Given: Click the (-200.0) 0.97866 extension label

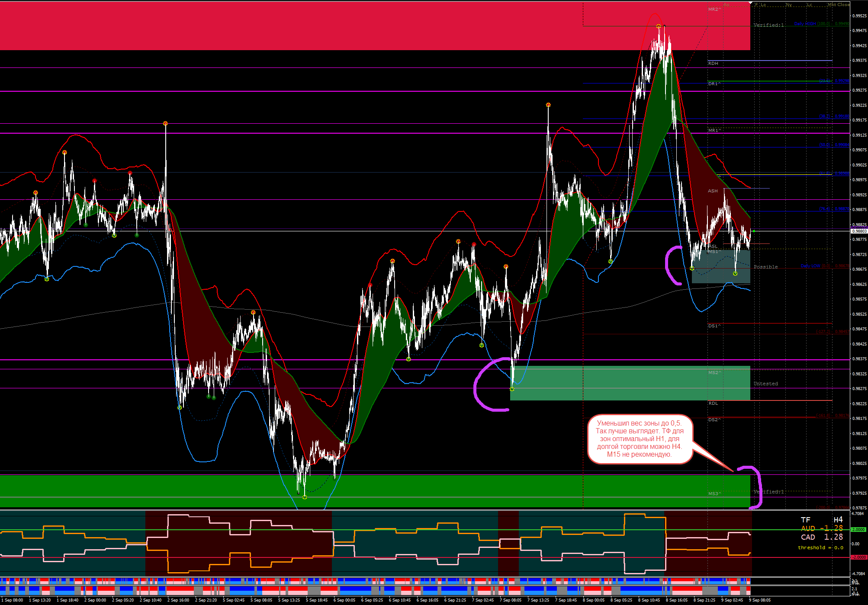Looking at the screenshot, I should 832,508.
